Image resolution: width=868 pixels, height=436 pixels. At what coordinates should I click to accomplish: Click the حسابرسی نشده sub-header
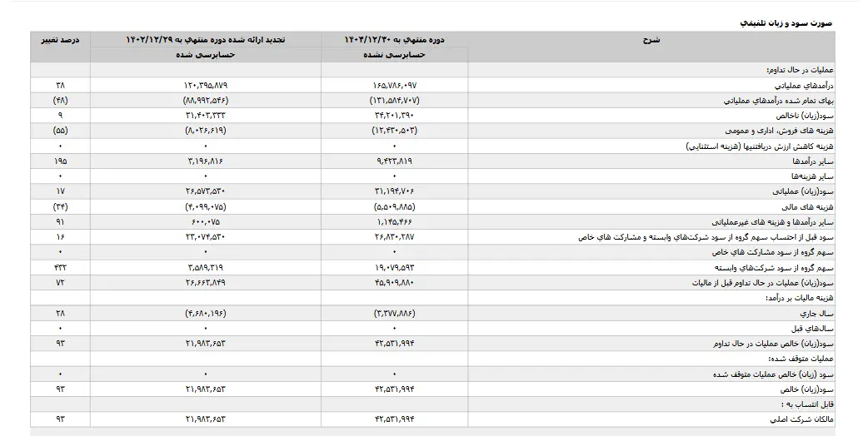click(394, 55)
